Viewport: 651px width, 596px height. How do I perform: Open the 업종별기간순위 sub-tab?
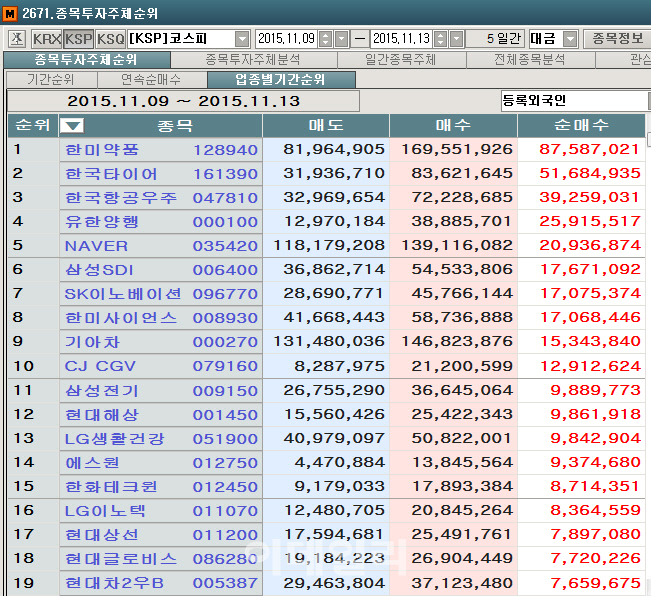(281, 79)
